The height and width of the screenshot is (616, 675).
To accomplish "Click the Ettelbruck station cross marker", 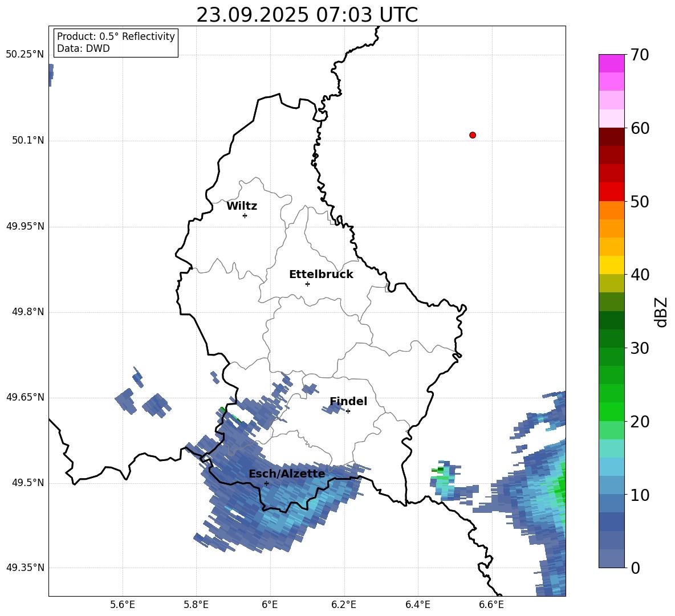I will tap(307, 284).
